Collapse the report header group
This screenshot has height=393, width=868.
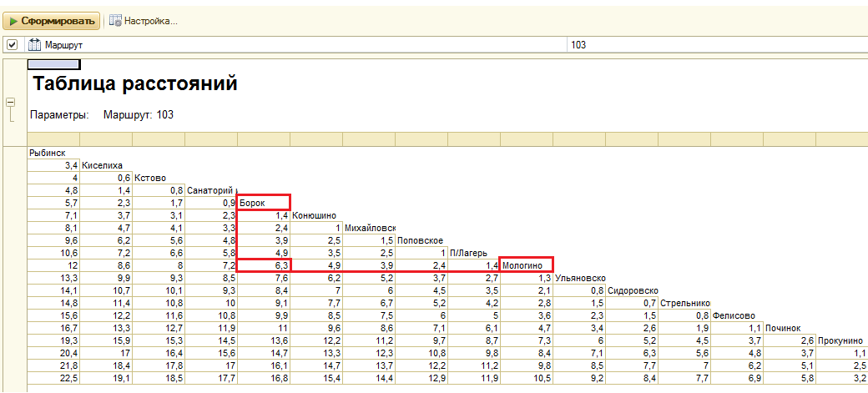click(10, 103)
